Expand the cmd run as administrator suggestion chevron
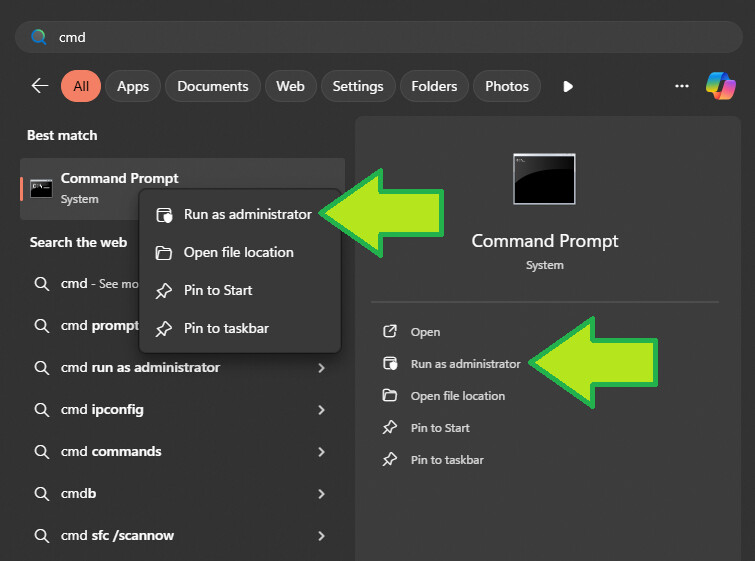Image resolution: width=755 pixels, height=561 pixels. click(321, 368)
